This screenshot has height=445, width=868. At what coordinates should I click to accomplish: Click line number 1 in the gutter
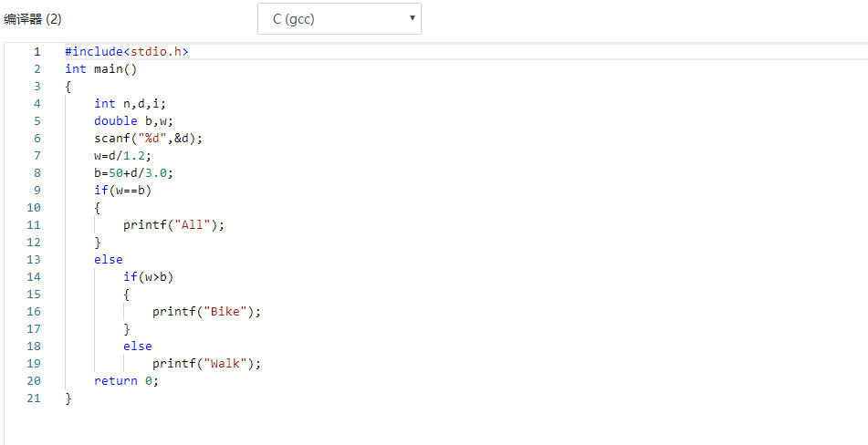click(37, 52)
